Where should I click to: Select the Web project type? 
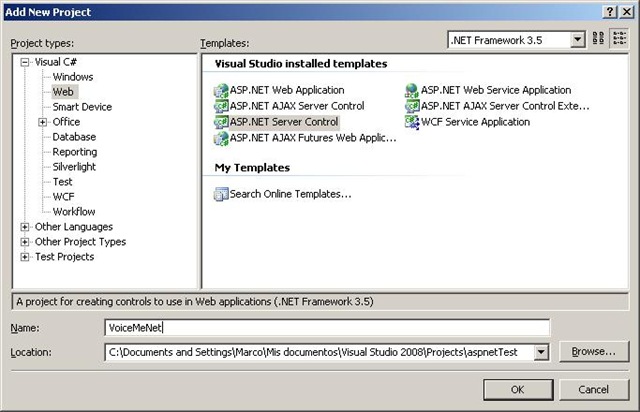click(63, 92)
